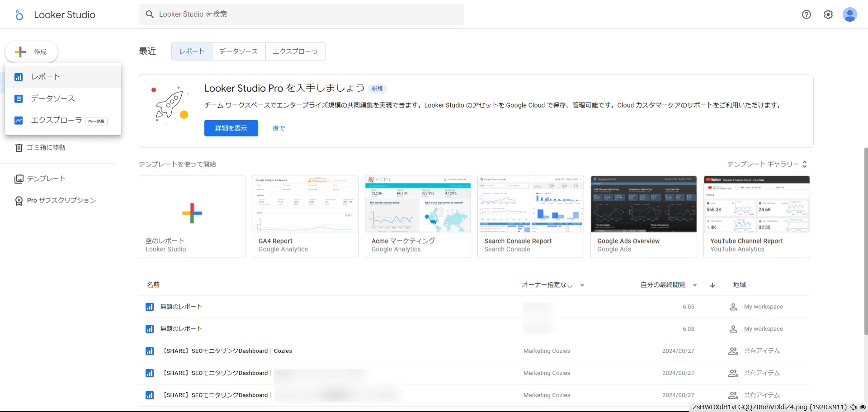Open the 空のレポート blank template
The width and height of the screenshot is (868, 412).
click(x=192, y=217)
